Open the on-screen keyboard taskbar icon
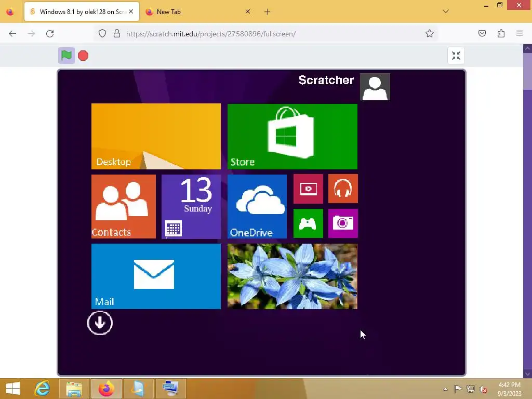532x399 pixels. (170, 389)
